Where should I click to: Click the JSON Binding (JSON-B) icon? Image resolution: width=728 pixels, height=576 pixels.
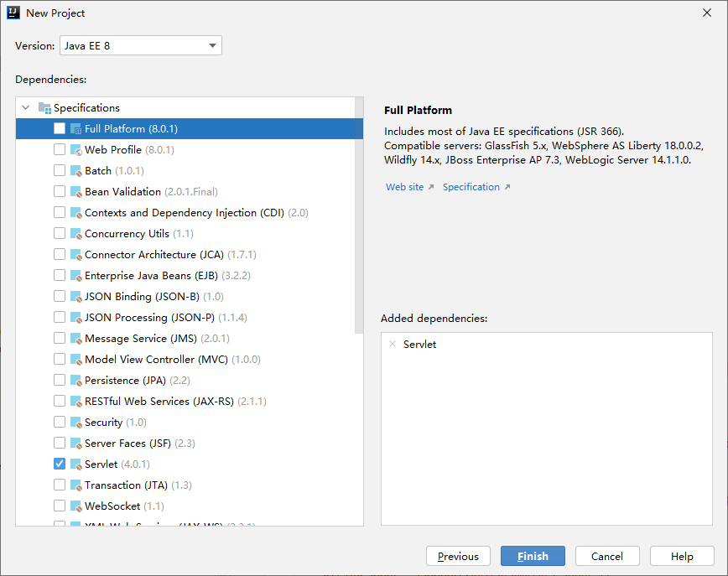[76, 296]
